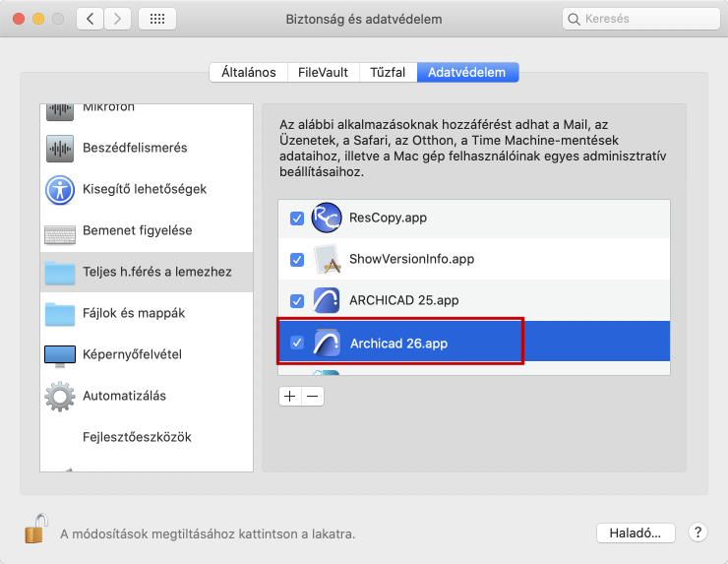Open the help question mark button

(698, 533)
